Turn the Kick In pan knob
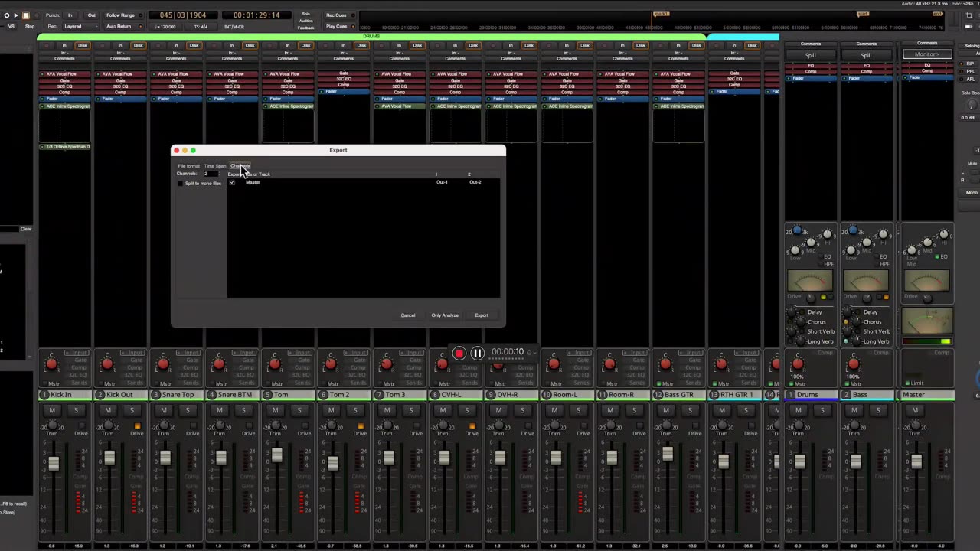This screenshot has width=980, height=551. 51,364
